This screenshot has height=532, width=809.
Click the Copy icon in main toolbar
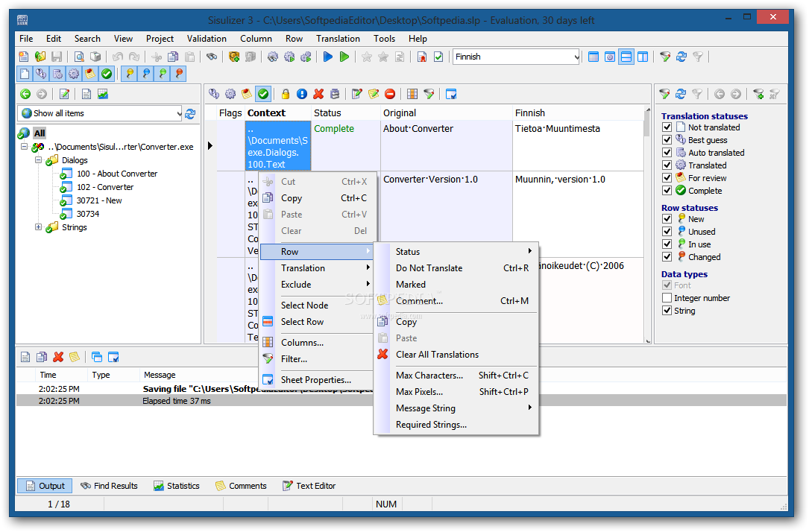click(x=173, y=57)
